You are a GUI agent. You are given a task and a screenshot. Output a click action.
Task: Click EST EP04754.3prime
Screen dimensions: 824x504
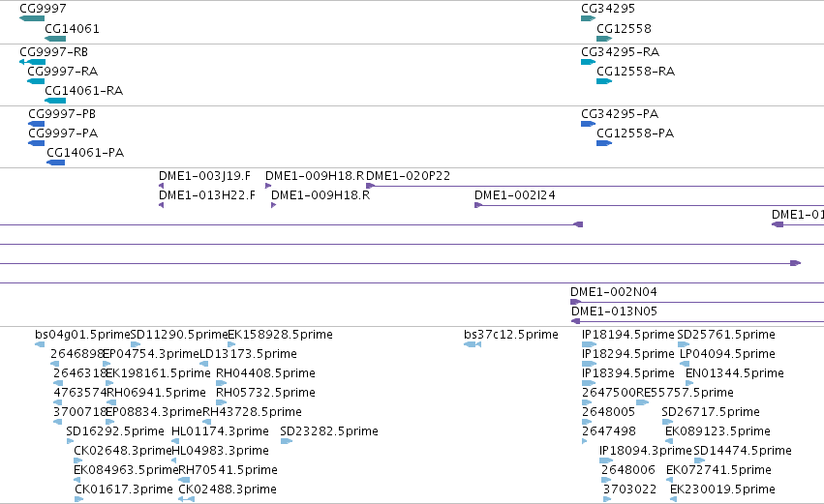(x=151, y=354)
